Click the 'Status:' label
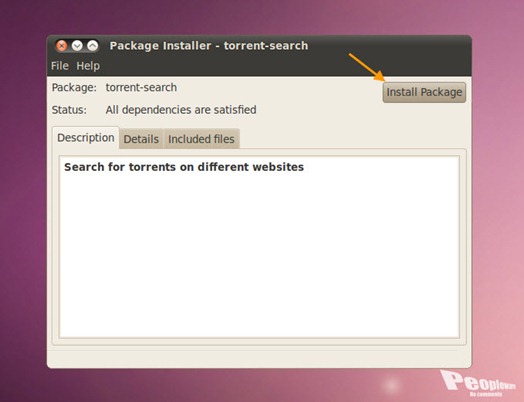The image size is (524, 402). pyautogui.click(x=69, y=110)
